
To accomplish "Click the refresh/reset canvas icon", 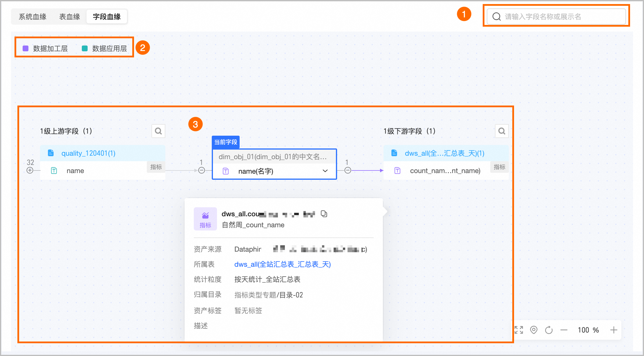I will click(549, 330).
